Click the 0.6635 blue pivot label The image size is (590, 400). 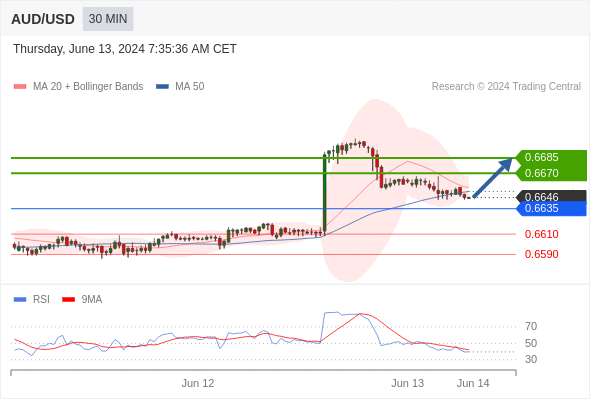point(551,208)
